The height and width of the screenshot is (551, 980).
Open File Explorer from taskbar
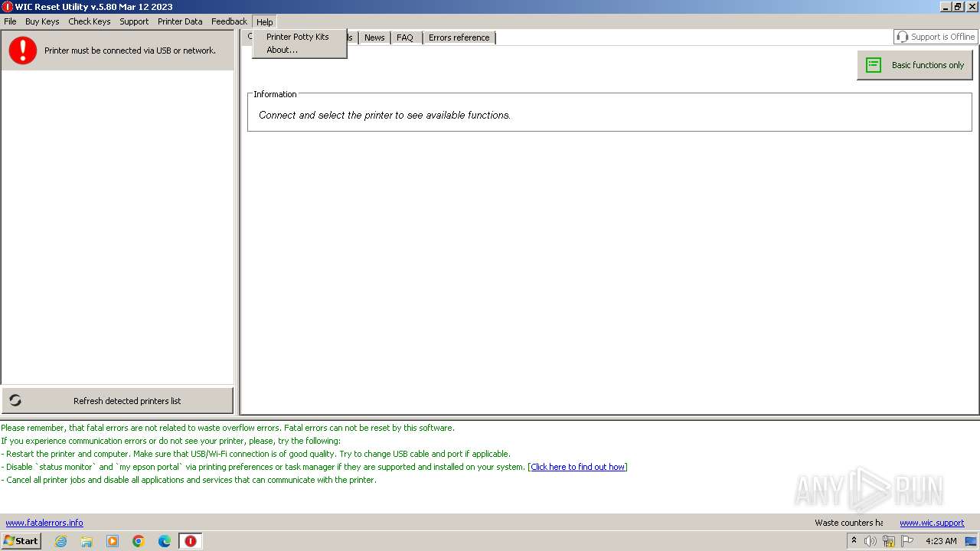click(x=87, y=541)
